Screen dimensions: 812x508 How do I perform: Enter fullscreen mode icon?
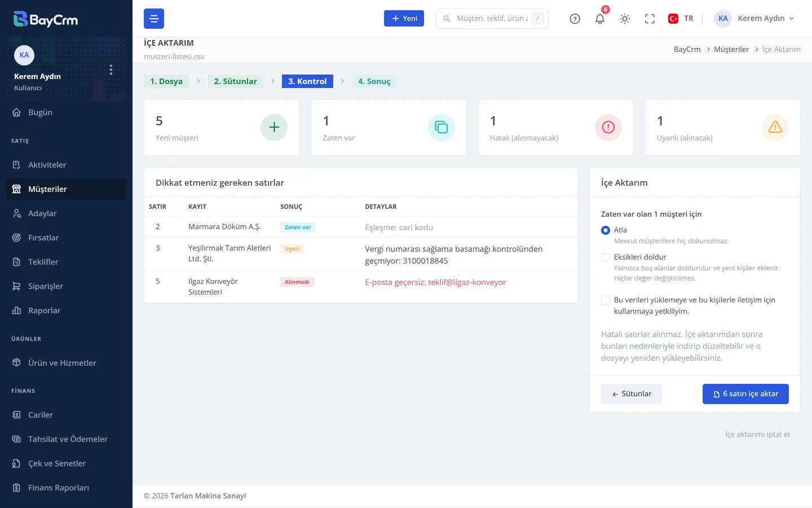click(650, 19)
